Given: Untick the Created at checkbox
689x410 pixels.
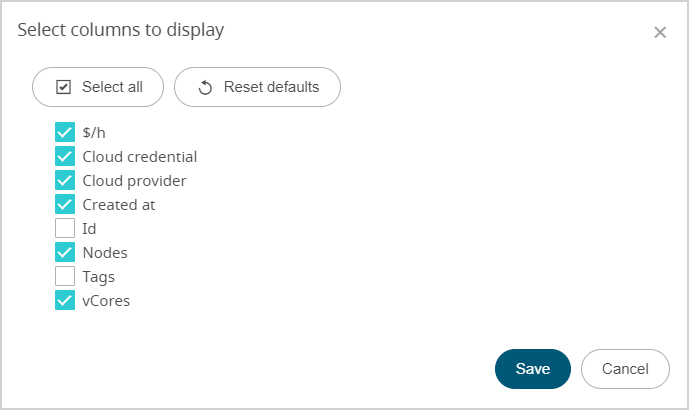Looking at the screenshot, I should click(65, 205).
